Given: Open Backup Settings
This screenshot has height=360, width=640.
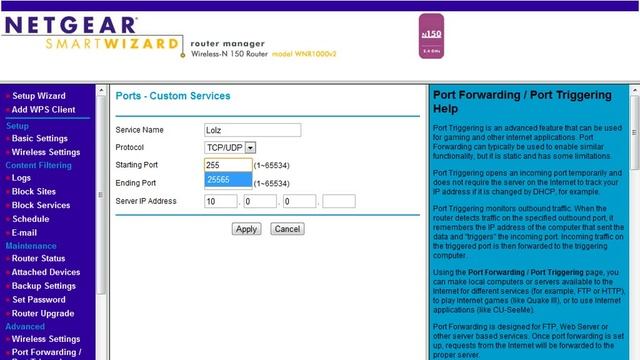Looking at the screenshot, I should (44, 286).
